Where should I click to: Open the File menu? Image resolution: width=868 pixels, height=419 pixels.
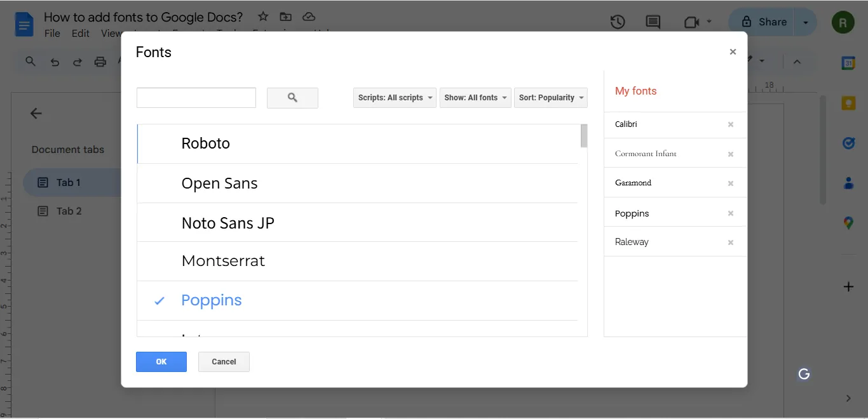(52, 34)
